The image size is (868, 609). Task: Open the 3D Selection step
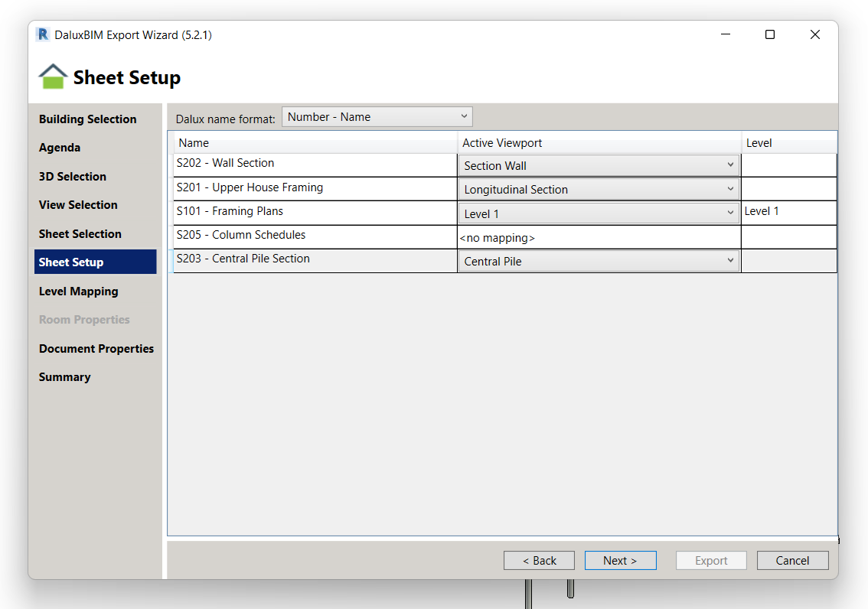tap(73, 177)
